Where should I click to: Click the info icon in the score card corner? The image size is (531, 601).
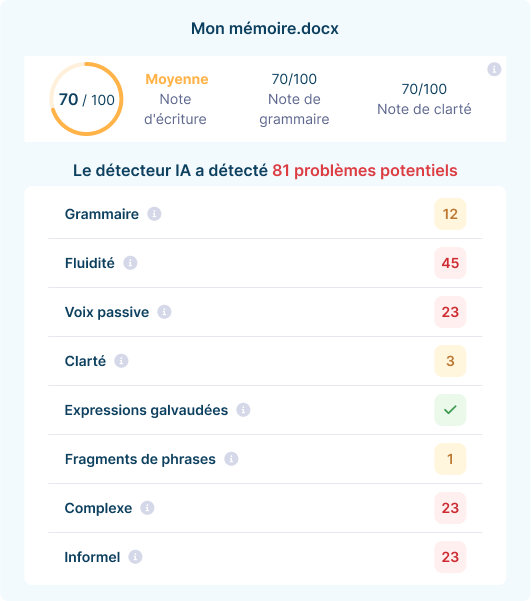(494, 69)
